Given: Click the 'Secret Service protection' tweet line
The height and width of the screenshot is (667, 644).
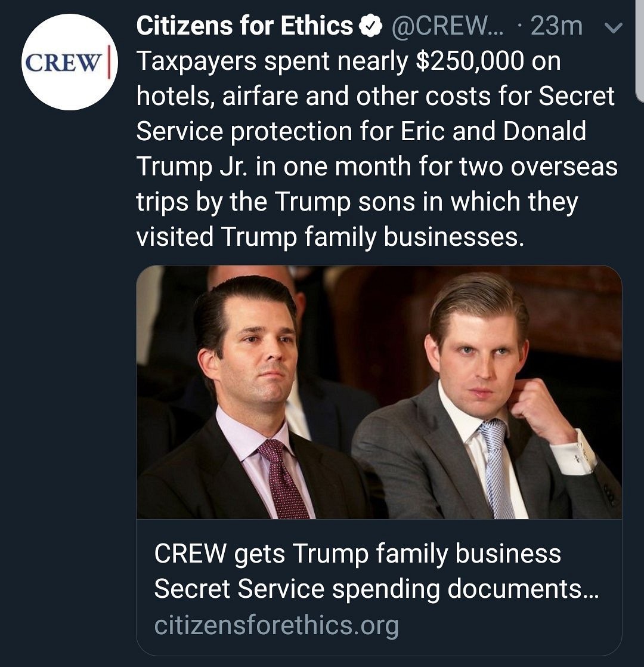Looking at the screenshot, I should click(360, 131).
